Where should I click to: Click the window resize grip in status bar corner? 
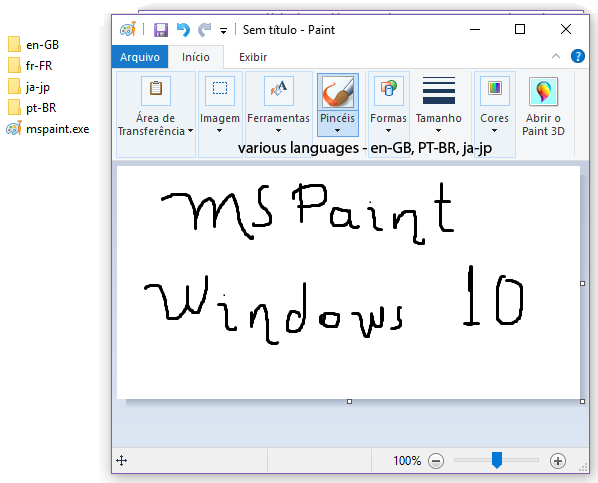coord(583,467)
